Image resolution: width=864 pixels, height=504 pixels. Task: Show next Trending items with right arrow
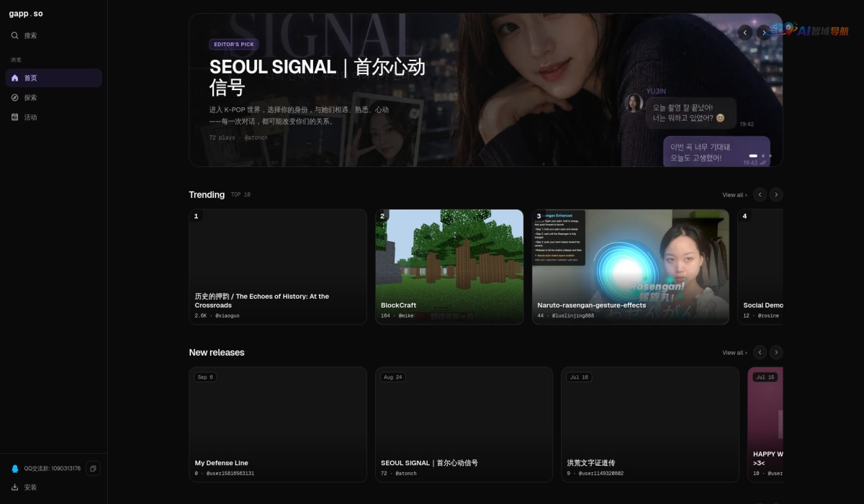776,194
